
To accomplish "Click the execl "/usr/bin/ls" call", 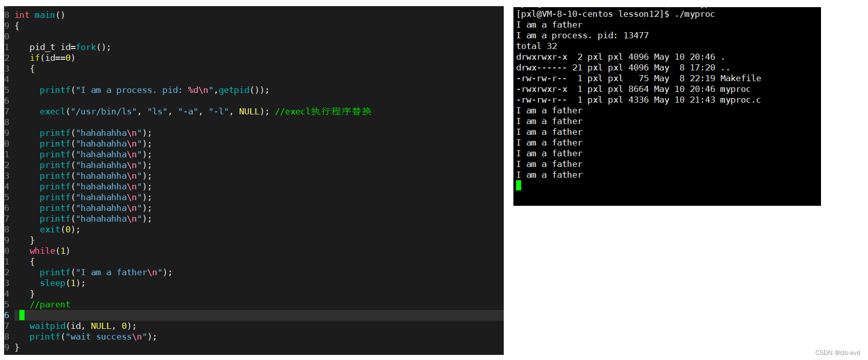I will pos(154,112).
